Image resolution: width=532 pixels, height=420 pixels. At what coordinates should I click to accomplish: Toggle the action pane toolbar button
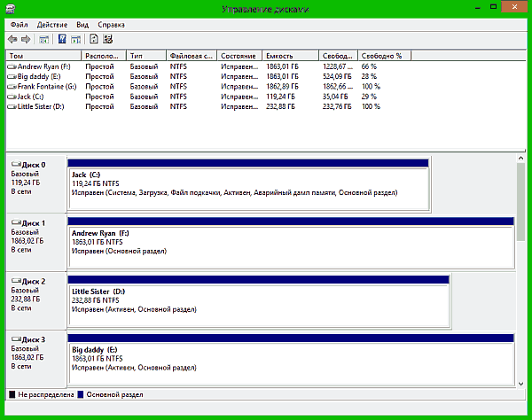[75, 39]
